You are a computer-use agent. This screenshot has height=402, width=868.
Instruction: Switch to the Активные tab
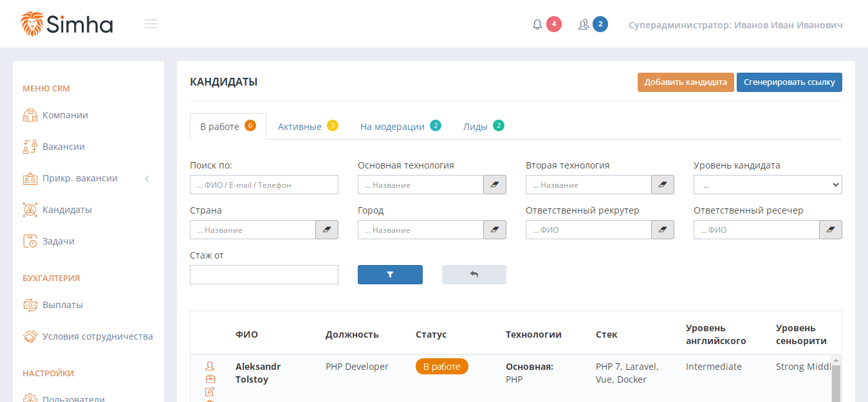click(x=307, y=126)
